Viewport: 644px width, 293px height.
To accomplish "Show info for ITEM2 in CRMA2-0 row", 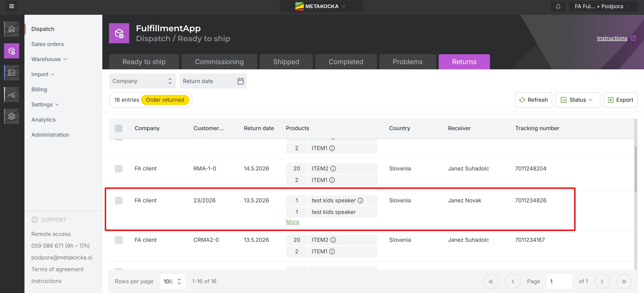I will click(x=333, y=240).
